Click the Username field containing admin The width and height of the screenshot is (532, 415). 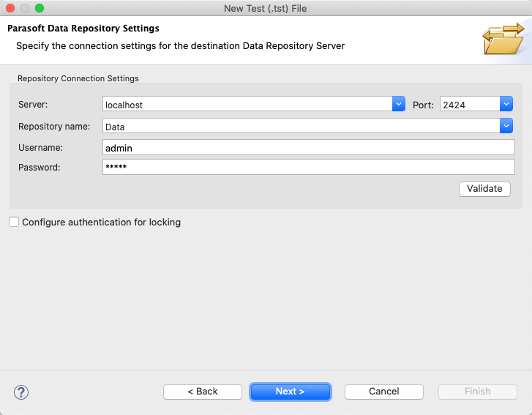point(309,147)
